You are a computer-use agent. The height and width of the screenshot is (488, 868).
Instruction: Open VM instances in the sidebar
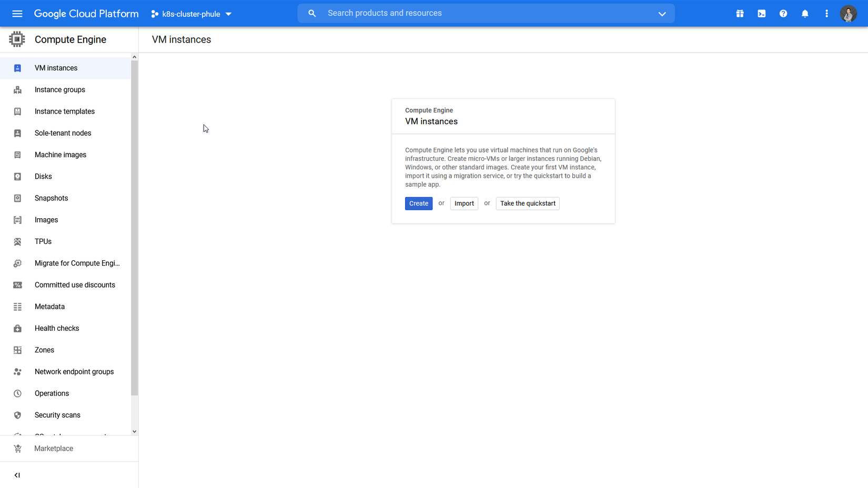(x=65, y=68)
